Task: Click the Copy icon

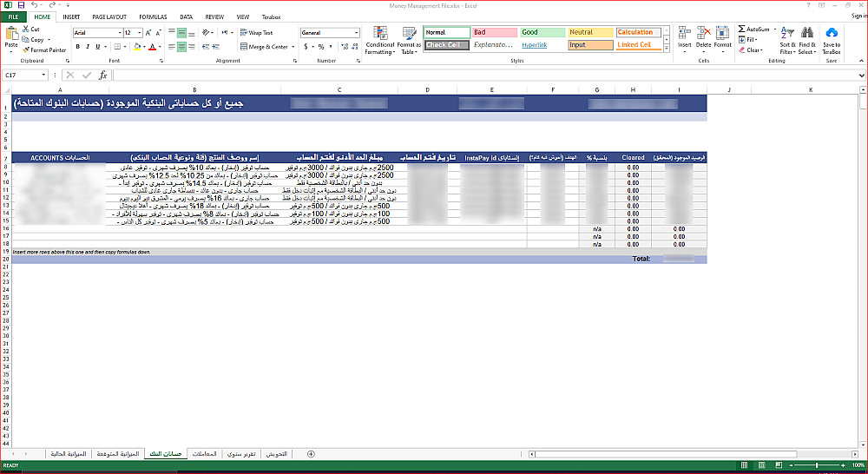Action: [x=26, y=39]
